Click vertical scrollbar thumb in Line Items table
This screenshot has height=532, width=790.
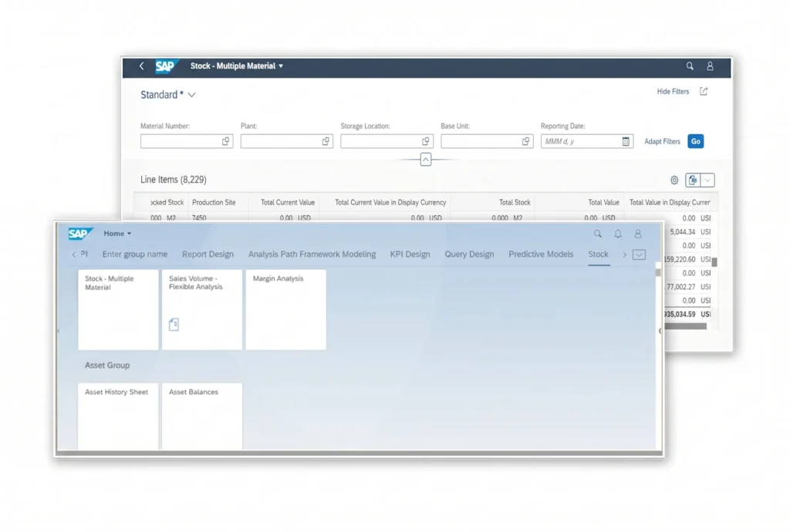pos(714,262)
